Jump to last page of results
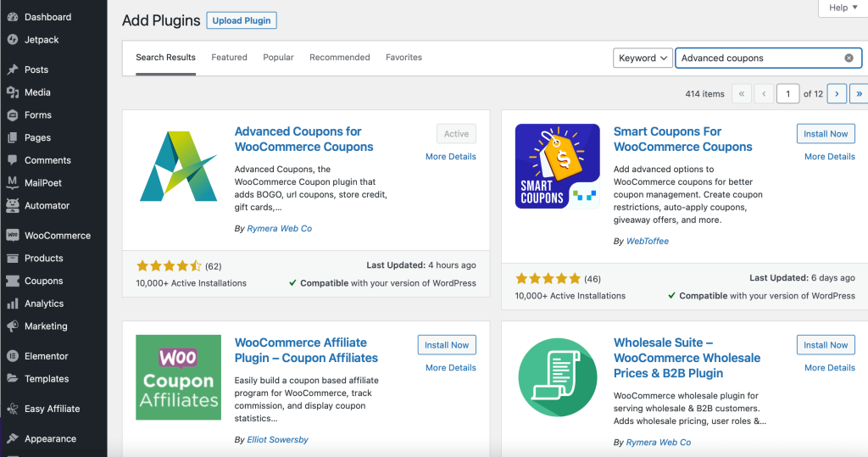Screen dimensions: 868x457 (859, 93)
